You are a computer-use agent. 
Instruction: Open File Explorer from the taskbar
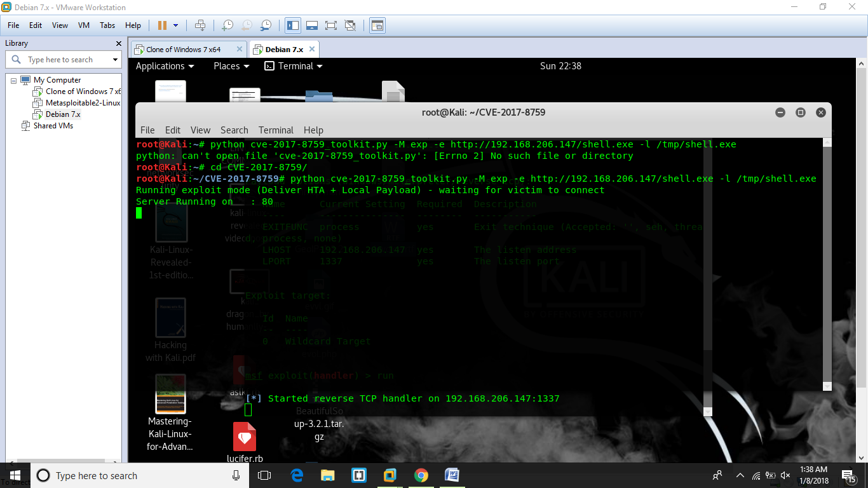(328, 475)
